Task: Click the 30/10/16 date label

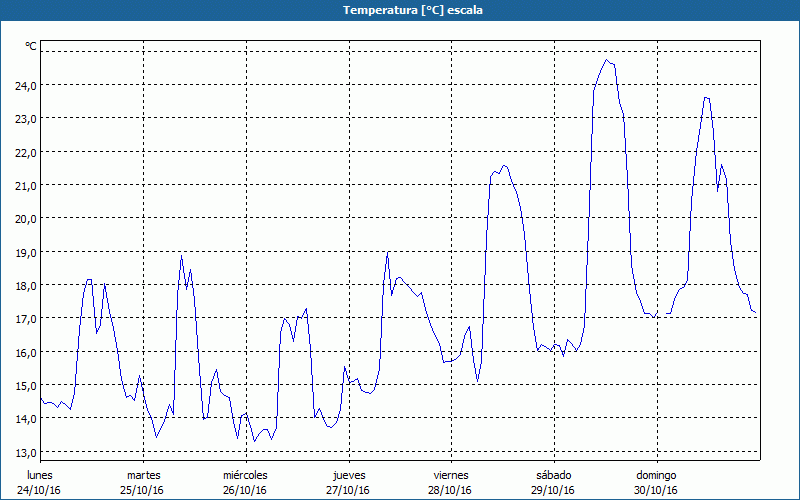Action: [x=657, y=490]
